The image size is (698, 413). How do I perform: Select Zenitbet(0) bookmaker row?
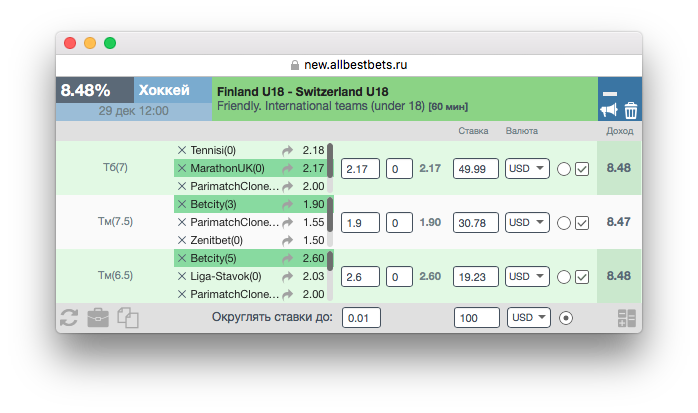click(250, 240)
